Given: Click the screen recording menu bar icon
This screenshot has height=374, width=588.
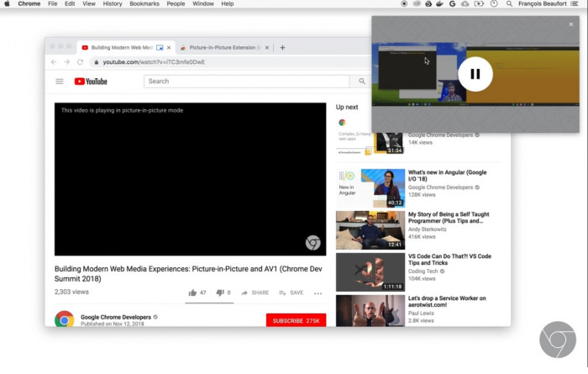Looking at the screenshot, I should tap(404, 3).
